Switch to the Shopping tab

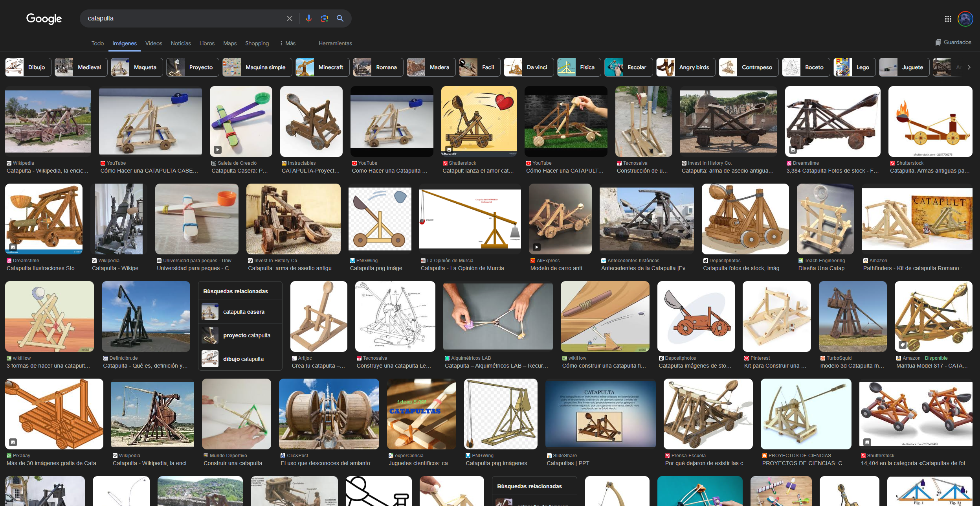pyautogui.click(x=257, y=43)
